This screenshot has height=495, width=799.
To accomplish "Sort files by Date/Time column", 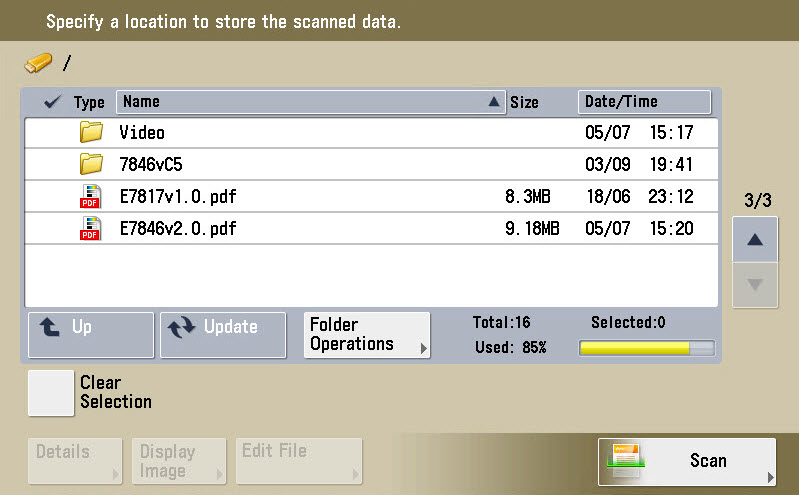I will coord(644,102).
